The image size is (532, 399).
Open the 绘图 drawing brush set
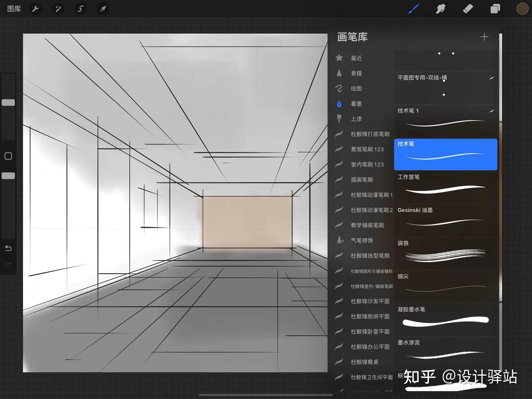click(363, 89)
